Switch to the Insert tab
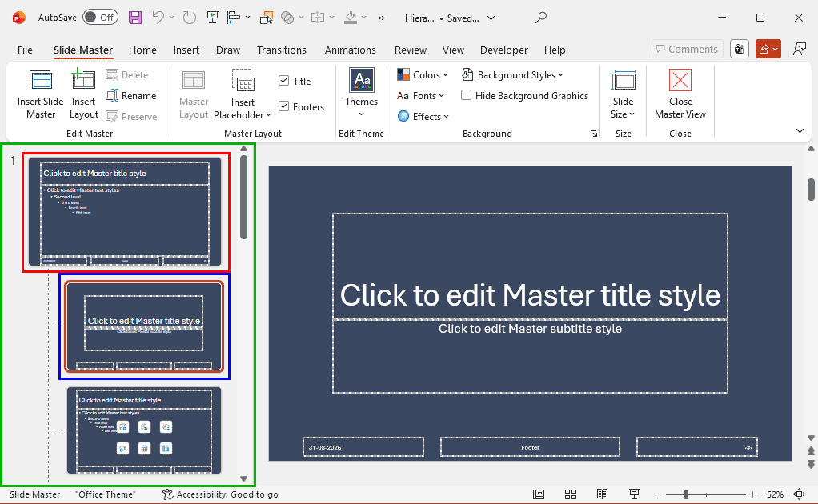 pos(186,50)
